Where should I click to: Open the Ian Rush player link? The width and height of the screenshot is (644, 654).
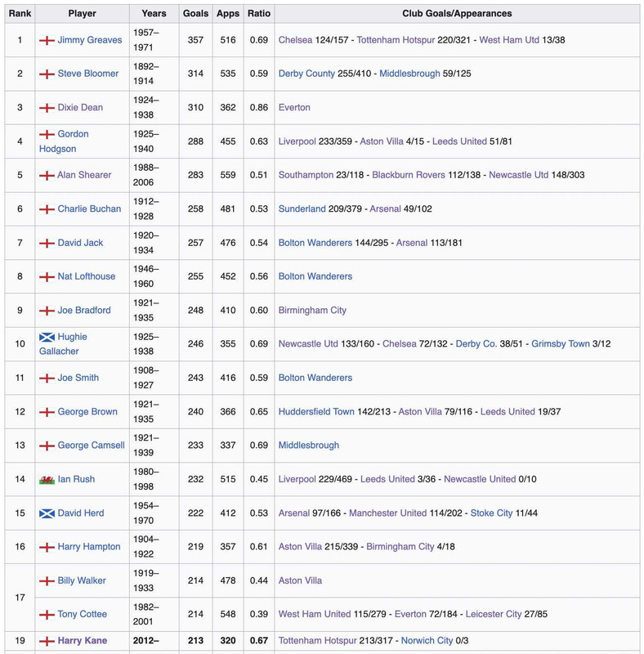pos(76,479)
